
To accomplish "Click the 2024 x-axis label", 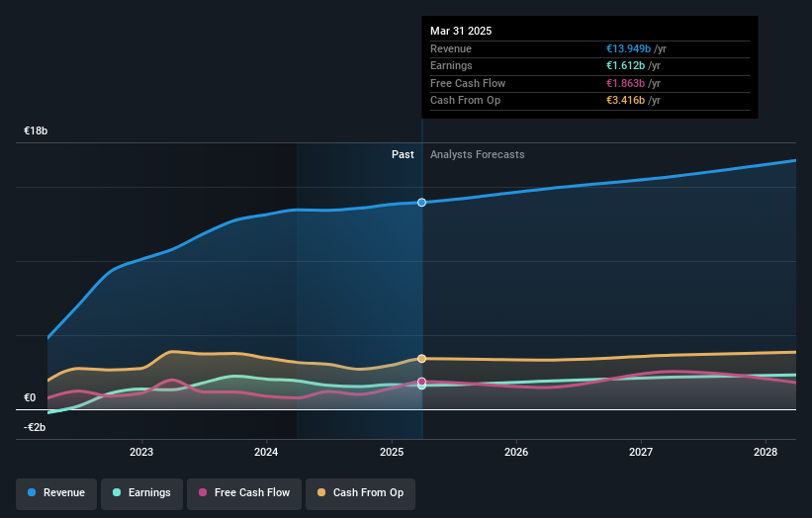I will pos(266,453).
